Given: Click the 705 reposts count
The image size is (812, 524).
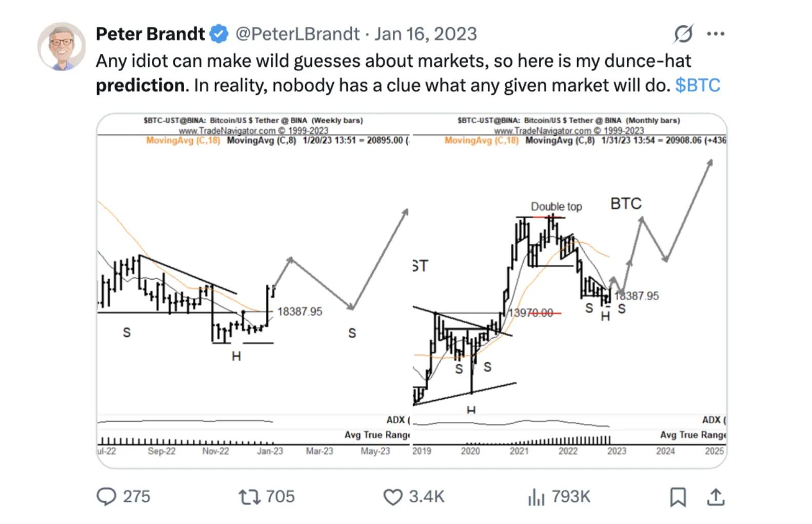Looking at the screenshot, I should coord(280,496).
